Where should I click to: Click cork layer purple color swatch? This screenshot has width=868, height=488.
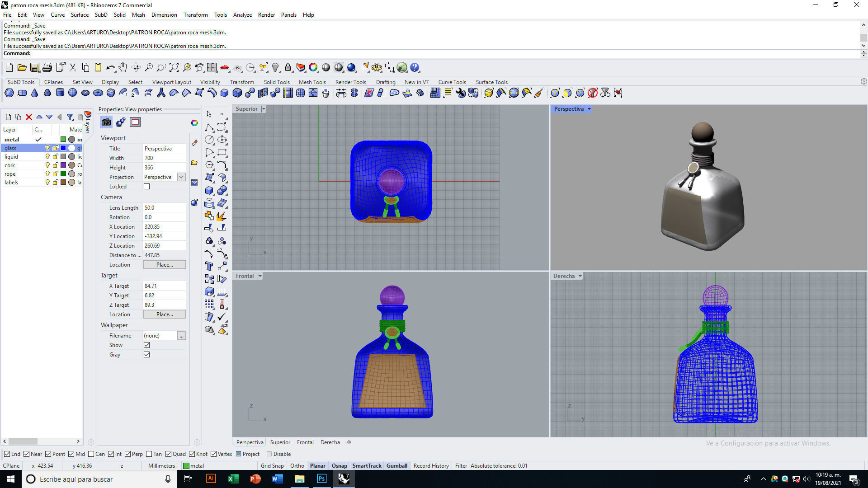click(63, 165)
